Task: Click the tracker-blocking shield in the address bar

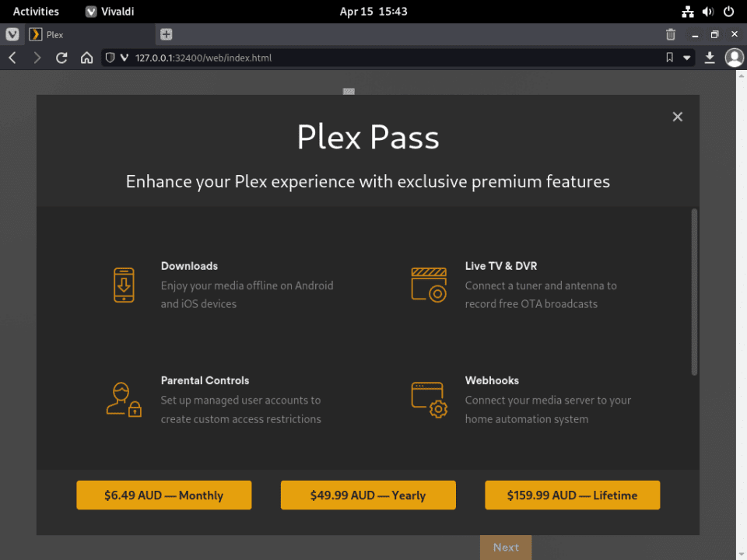Action: tap(109, 58)
